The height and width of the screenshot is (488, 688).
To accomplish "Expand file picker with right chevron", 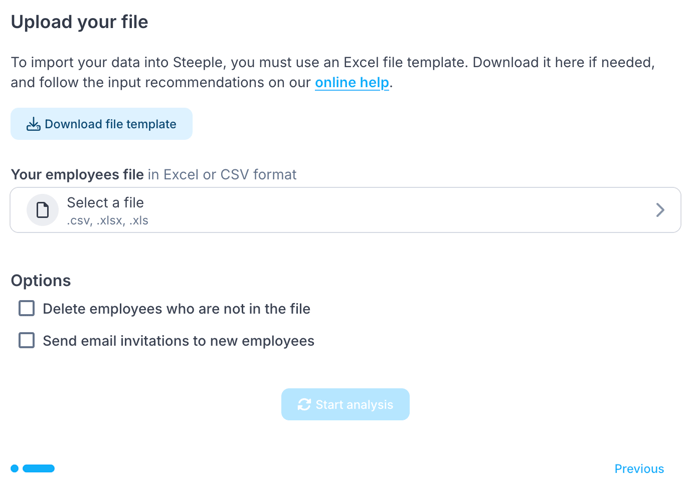I will 660,210.
